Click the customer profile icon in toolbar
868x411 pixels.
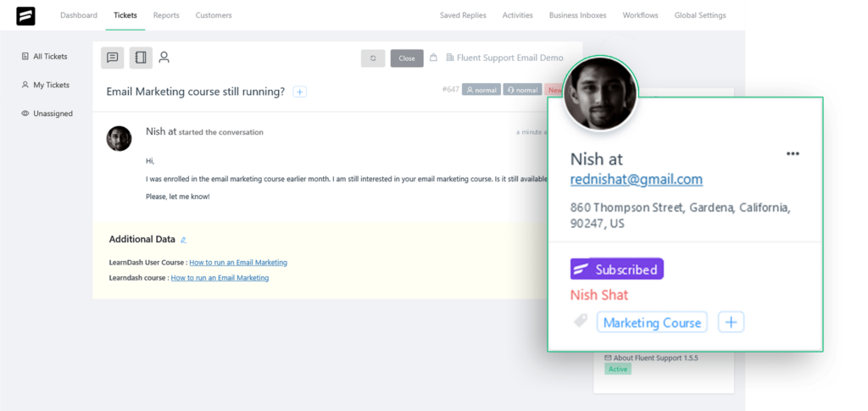(x=164, y=58)
